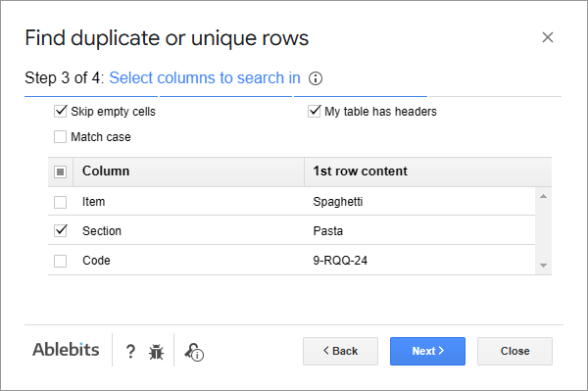Report an issue with the bug icon
Screen dimensions: 588x391
[156, 352]
